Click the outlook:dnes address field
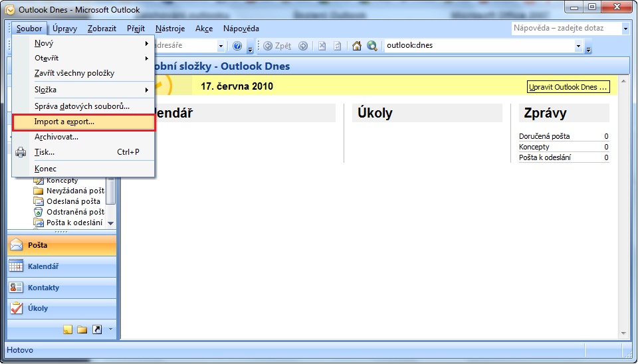Image resolution: width=638 pixels, height=364 pixels. [479, 46]
